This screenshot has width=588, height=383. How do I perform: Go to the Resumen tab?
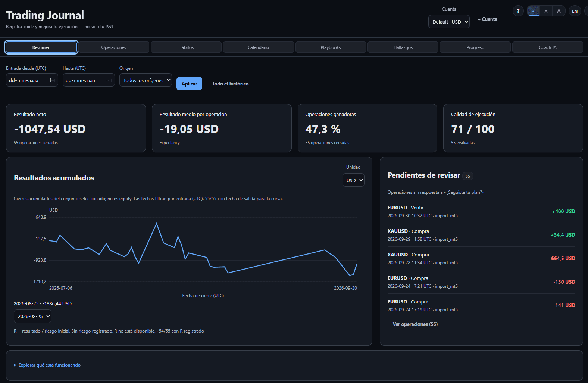coord(41,47)
